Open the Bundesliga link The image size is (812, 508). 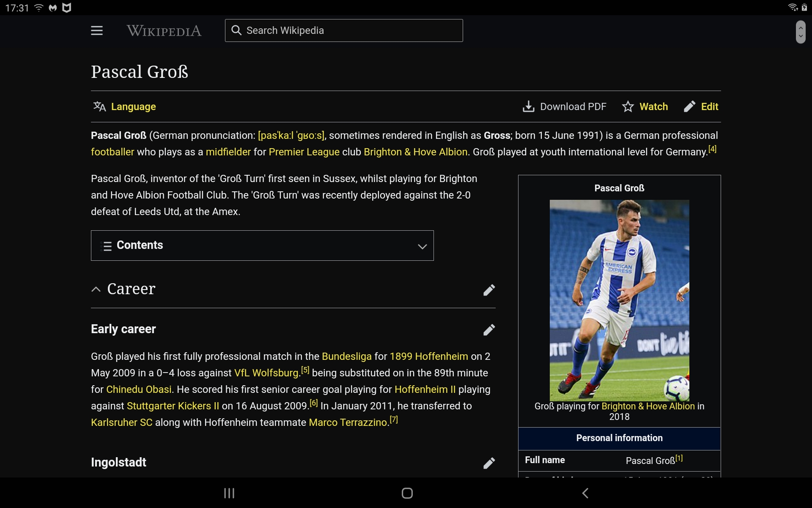click(x=347, y=356)
